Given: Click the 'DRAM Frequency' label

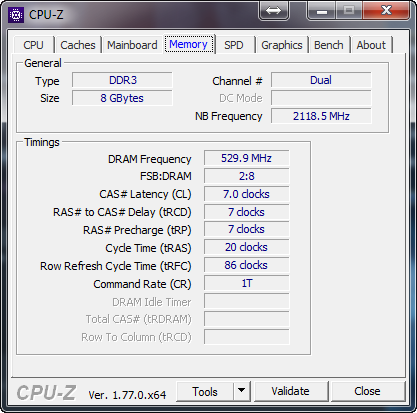Looking at the screenshot, I should tap(150, 159).
